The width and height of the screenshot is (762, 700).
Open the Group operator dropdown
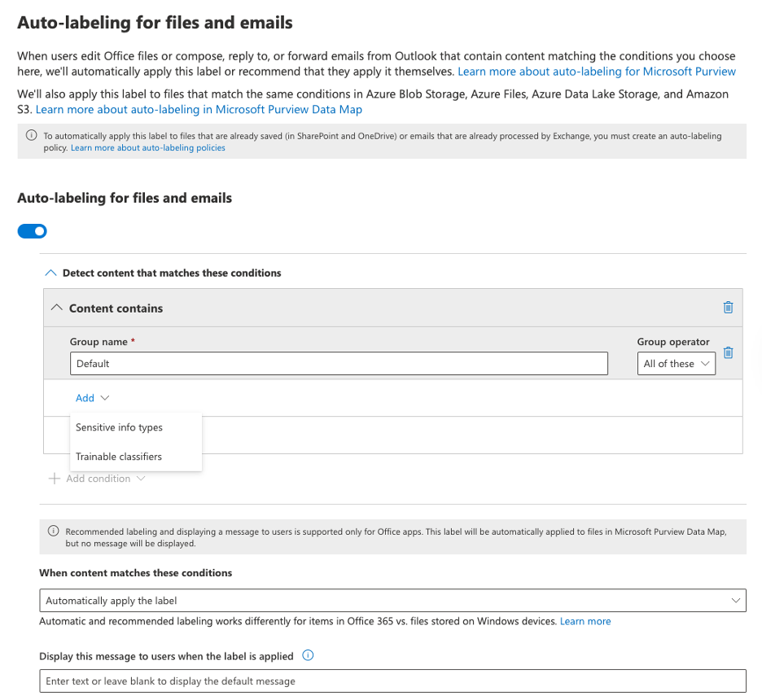pyautogui.click(x=676, y=364)
